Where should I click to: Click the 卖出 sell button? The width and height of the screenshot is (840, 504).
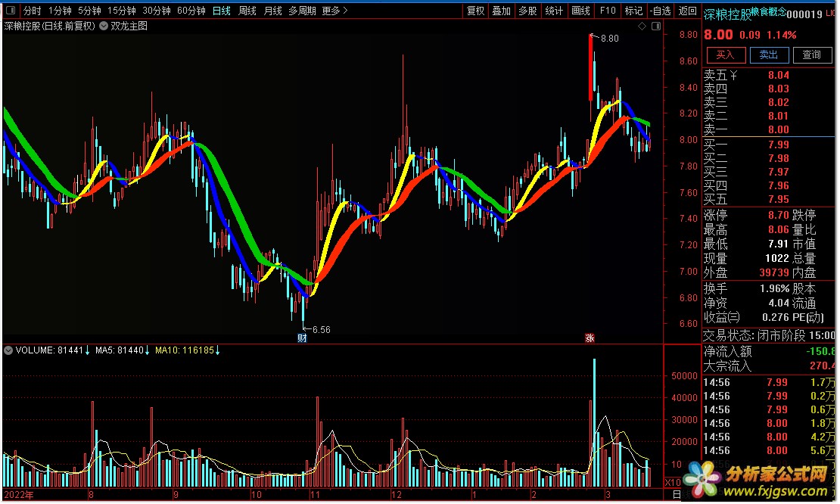[769, 54]
